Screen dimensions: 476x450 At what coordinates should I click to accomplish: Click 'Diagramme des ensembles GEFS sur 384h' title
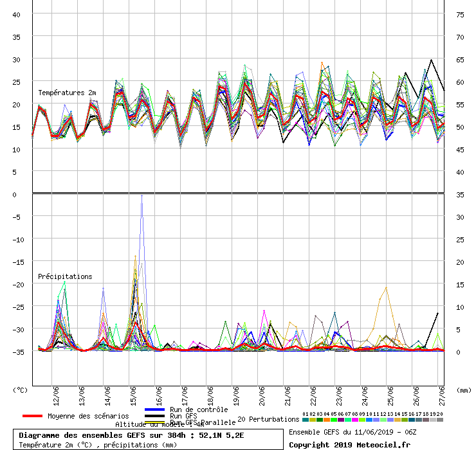click(x=102, y=435)
